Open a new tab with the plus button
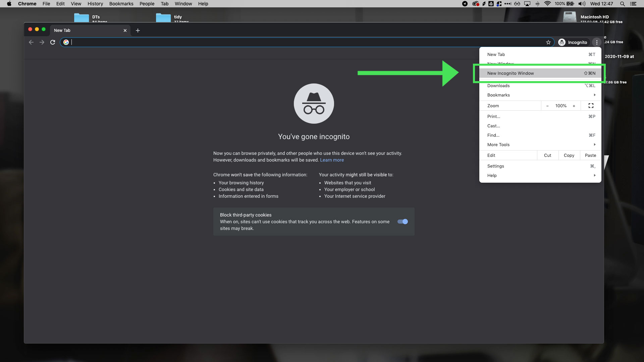The height and width of the screenshot is (362, 644). 138,31
